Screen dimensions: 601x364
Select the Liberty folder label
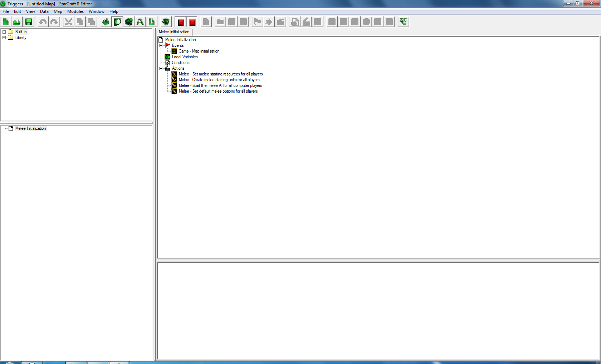pos(21,38)
